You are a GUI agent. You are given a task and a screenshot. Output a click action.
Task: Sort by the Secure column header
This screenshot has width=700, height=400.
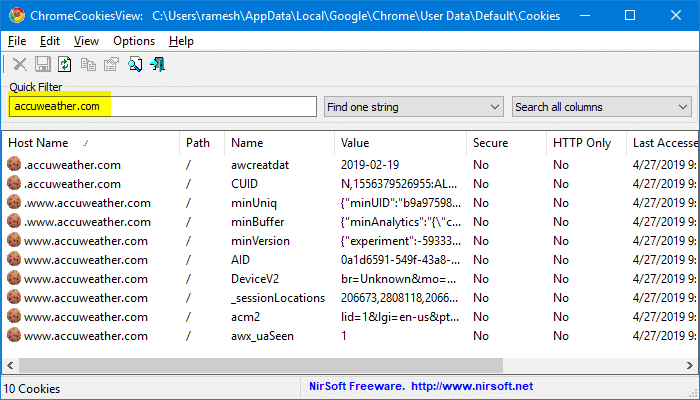tap(506, 143)
